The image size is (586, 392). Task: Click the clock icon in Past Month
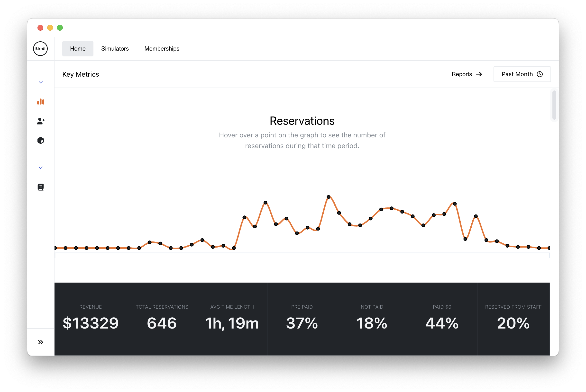tap(540, 74)
